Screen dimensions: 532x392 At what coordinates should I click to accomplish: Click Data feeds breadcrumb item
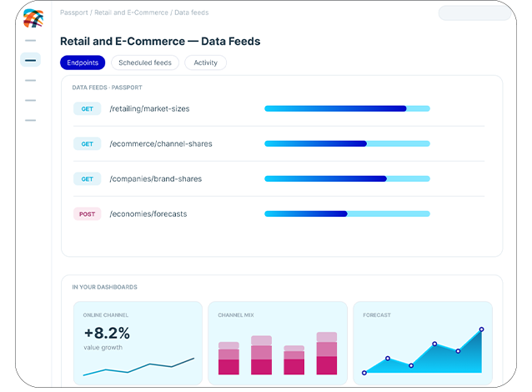191,13
